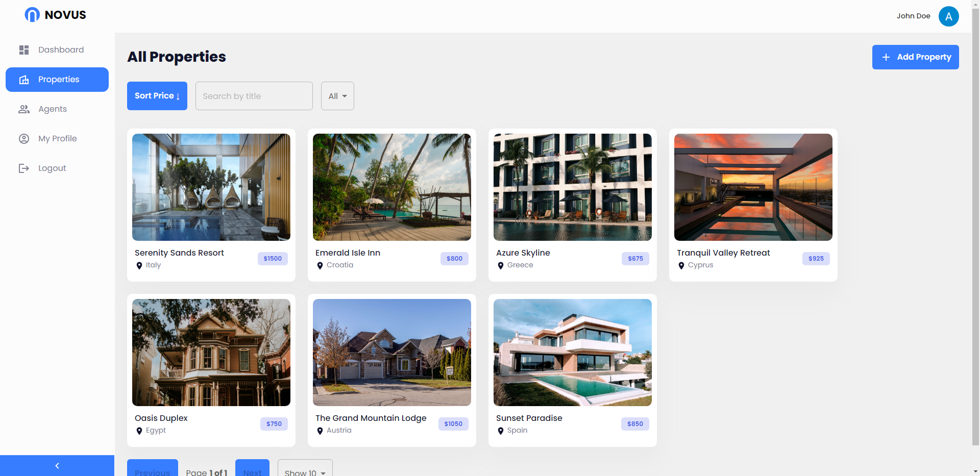Activate the $1500 price badge
980x476 pixels.
point(273,259)
